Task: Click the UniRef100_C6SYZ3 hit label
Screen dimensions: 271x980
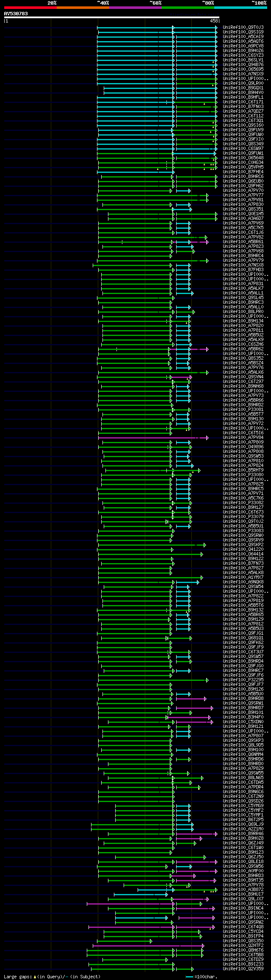Action: pyautogui.click(x=243, y=55)
